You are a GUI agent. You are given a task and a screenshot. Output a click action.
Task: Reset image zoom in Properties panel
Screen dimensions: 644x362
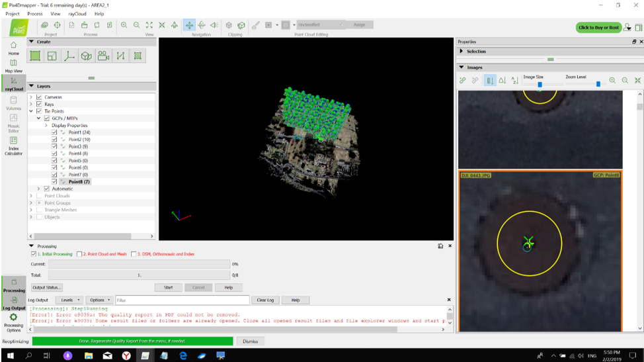(x=637, y=81)
